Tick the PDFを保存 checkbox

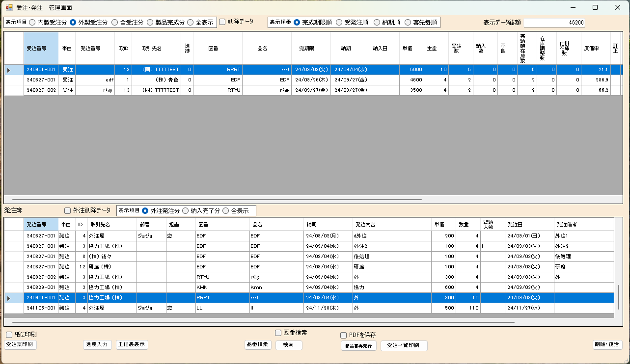(x=358, y=335)
